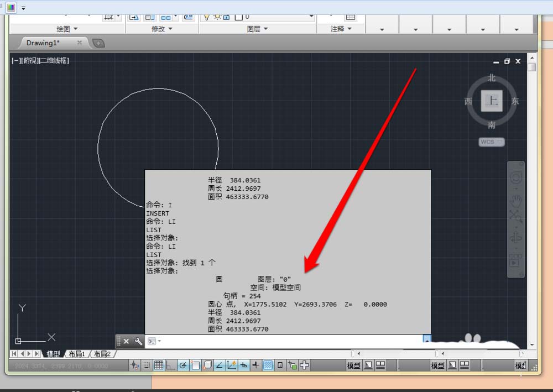The height and width of the screenshot is (392, 553).
Task: Click 北 on the ViewCube compass
Action: pos(492,78)
